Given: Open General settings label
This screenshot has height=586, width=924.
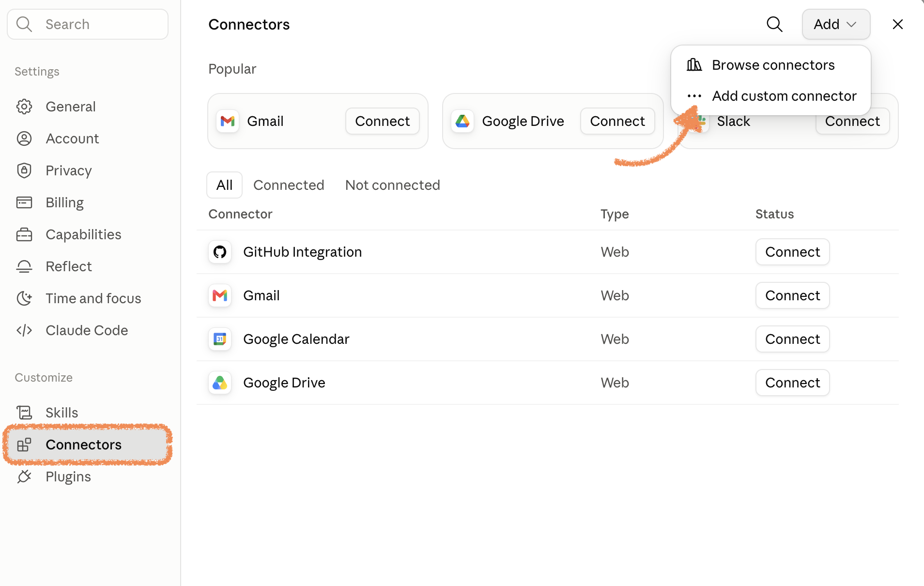Looking at the screenshot, I should pyautogui.click(x=71, y=107).
